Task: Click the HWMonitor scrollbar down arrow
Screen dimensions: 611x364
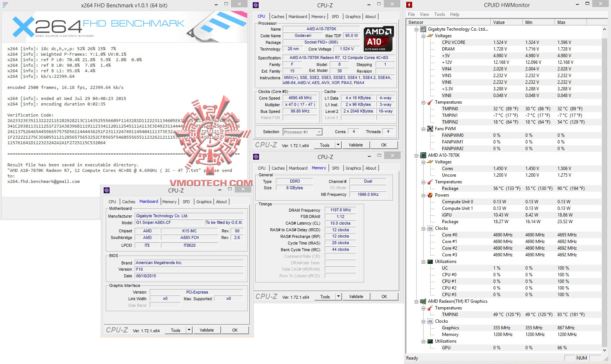Action: (x=604, y=350)
